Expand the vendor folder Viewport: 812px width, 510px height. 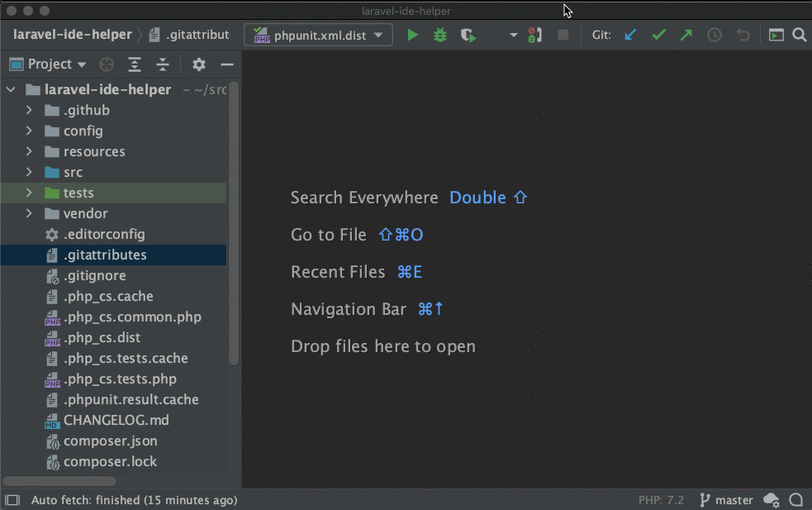[29, 213]
